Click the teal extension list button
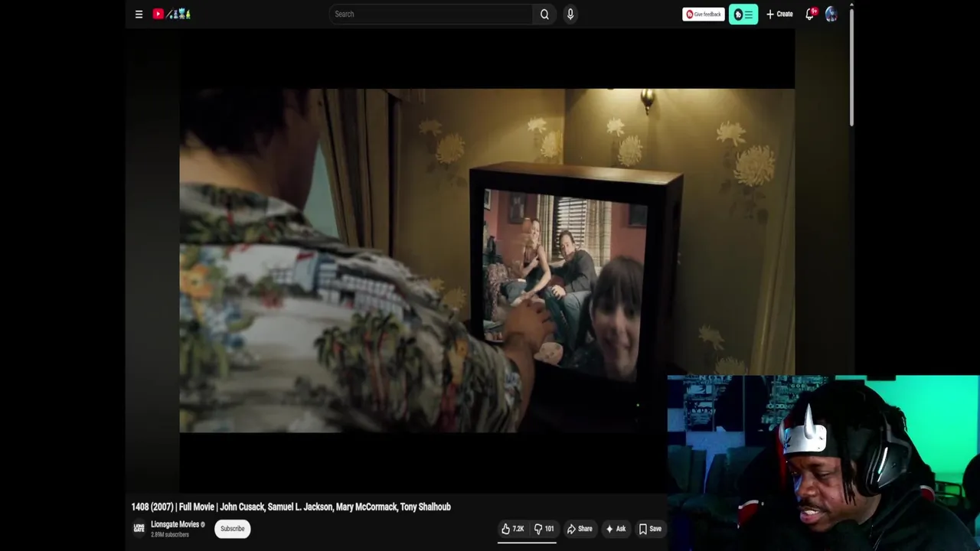This screenshot has height=551, width=980. point(743,14)
